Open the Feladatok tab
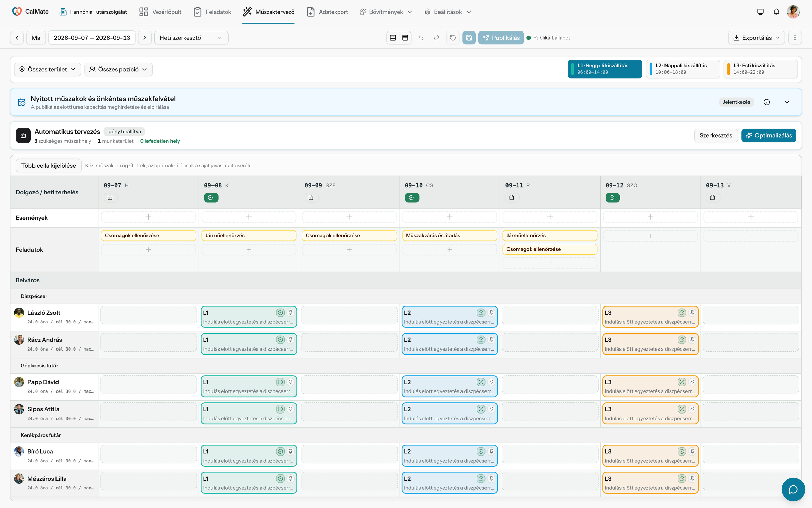Image resolution: width=812 pixels, height=508 pixels. point(212,12)
